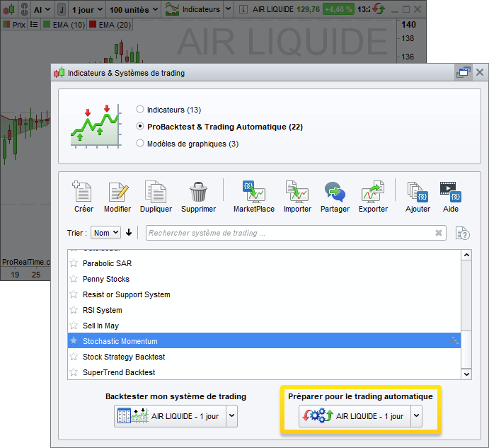Select Modèles de graphiques (3) radio button

point(140,143)
